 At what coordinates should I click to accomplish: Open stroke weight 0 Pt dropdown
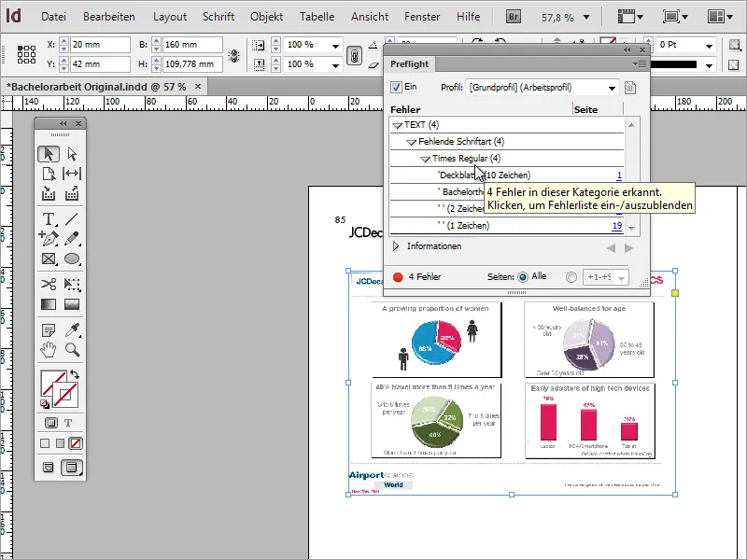[709, 46]
